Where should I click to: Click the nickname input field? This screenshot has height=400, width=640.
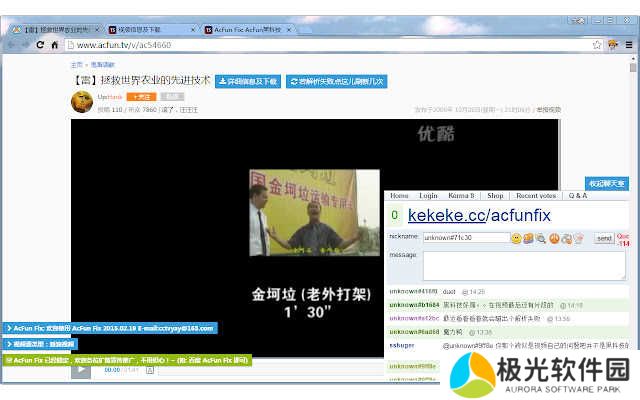tap(465, 238)
